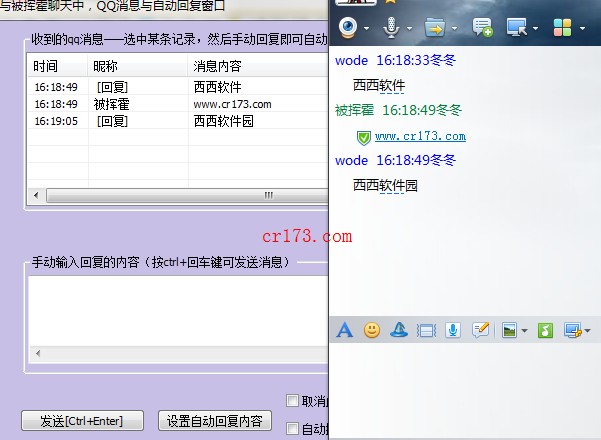Share music with green note icon
This screenshot has height=440, width=601.
(x=545, y=330)
